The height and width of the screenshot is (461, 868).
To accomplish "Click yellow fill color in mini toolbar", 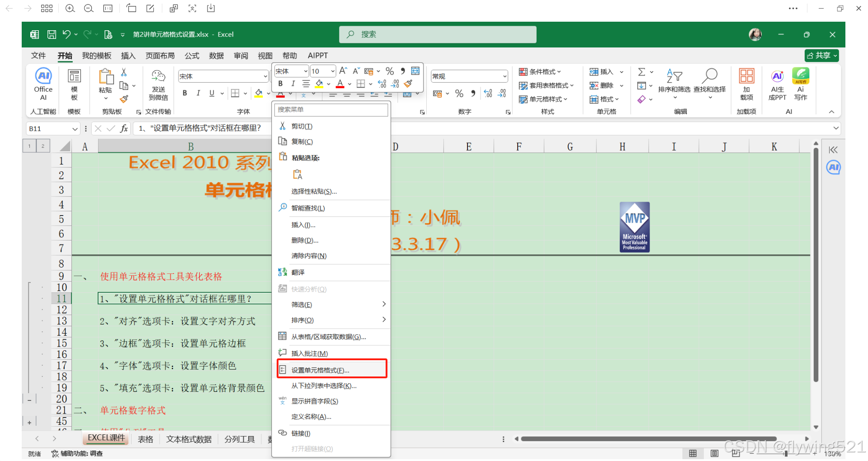I will 319,84.
